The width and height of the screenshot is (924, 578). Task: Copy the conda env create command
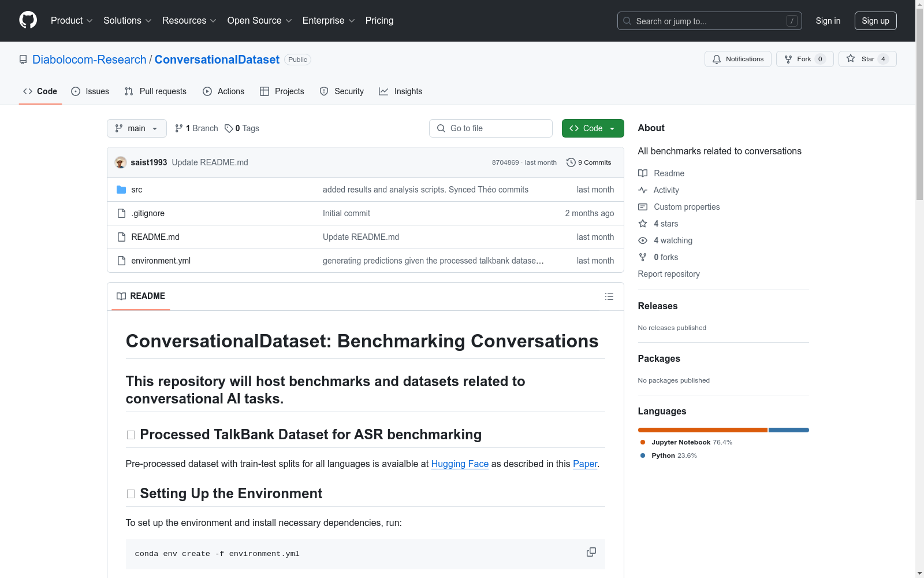[x=591, y=552]
